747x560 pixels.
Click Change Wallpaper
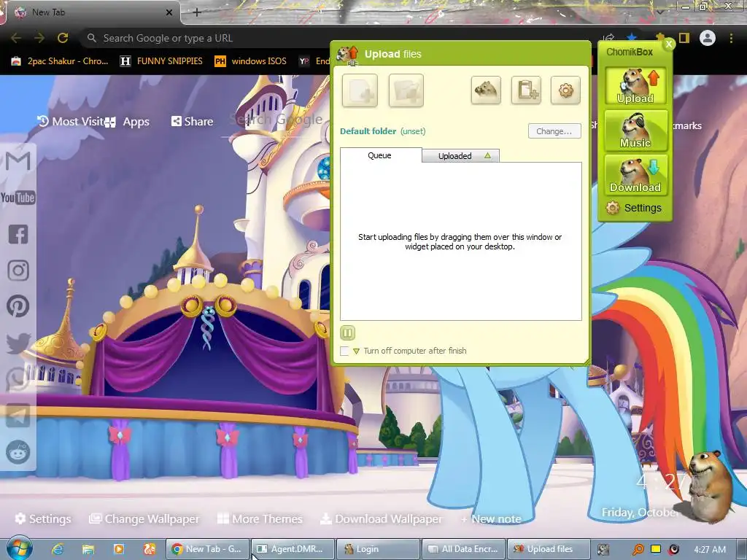point(144,518)
